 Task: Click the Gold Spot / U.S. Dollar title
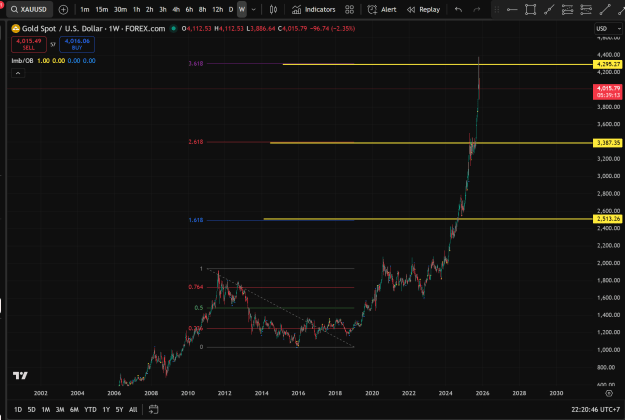point(62,29)
